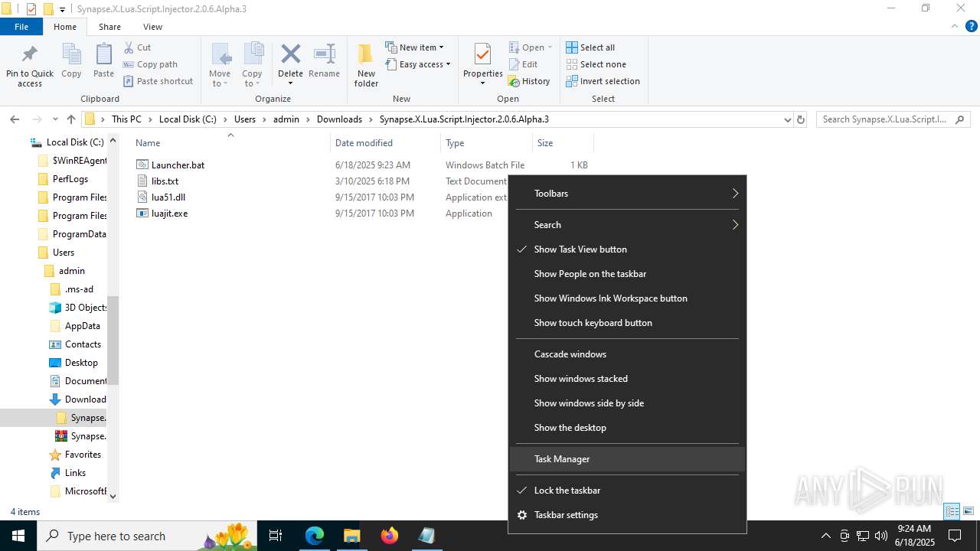The height and width of the screenshot is (551, 980).
Task: Open Task Manager from context menu
Action: [627, 459]
